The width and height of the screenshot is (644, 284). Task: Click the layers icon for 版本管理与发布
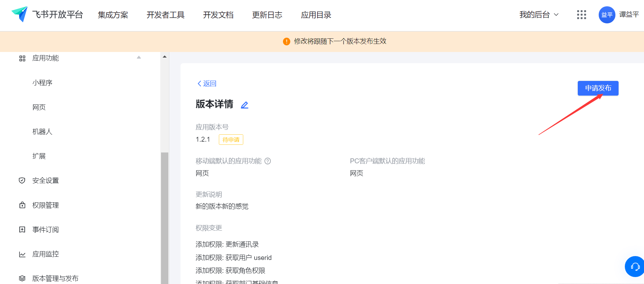click(x=22, y=278)
